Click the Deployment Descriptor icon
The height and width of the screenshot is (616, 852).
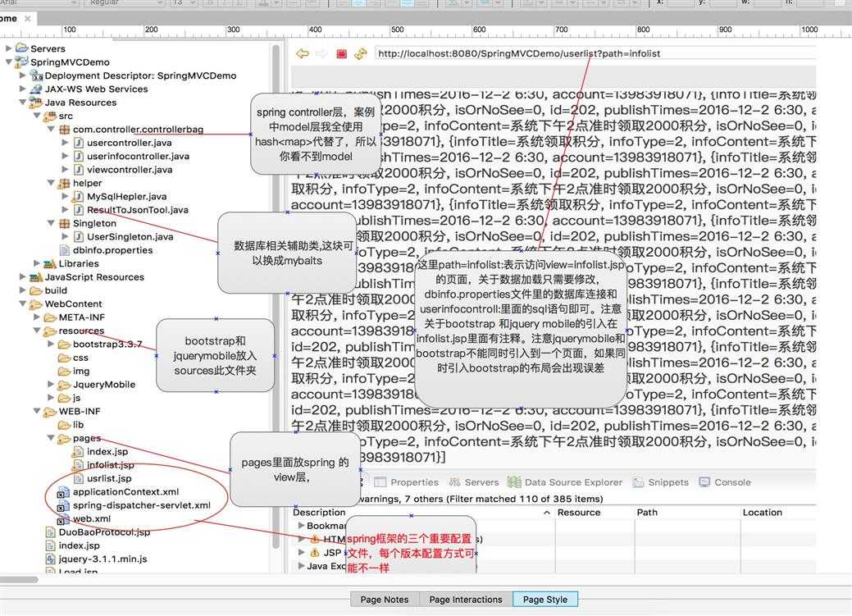pos(37,75)
